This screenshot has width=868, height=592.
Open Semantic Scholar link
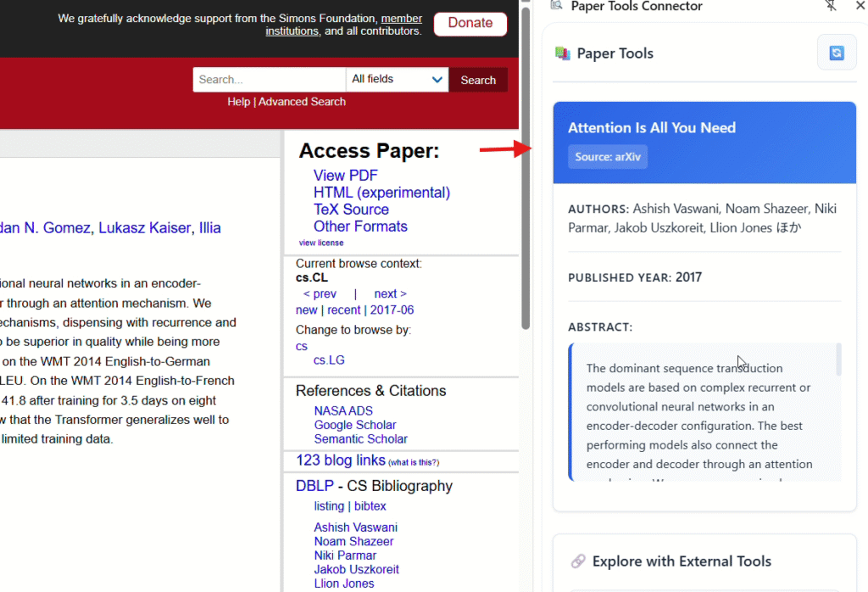click(x=360, y=439)
